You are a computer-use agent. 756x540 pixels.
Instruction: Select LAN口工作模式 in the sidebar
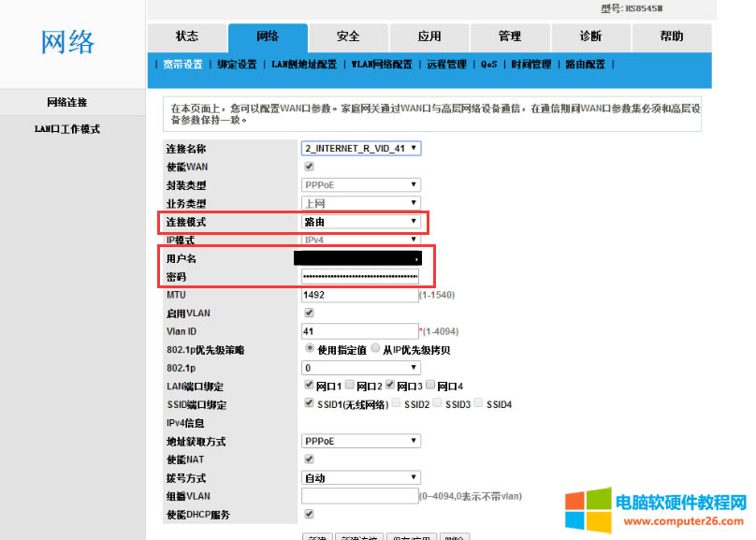[x=67, y=129]
